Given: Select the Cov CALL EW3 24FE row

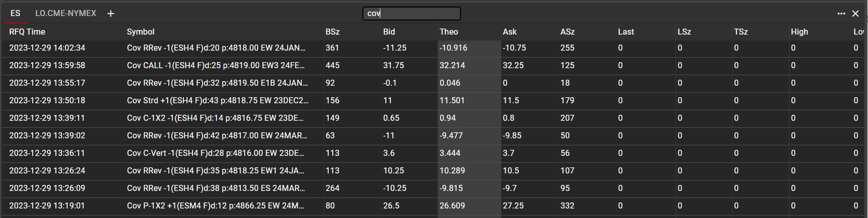Looking at the screenshot, I should tap(215, 65).
